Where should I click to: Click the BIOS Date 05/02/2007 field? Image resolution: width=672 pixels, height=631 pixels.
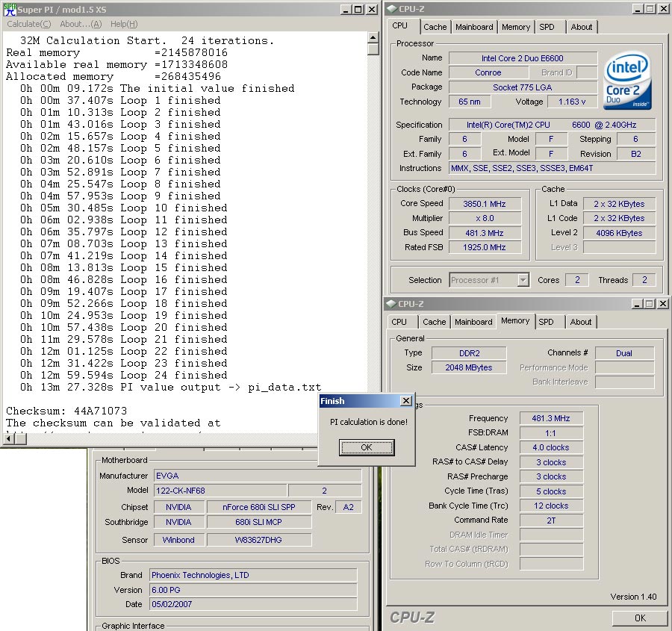pos(253,604)
